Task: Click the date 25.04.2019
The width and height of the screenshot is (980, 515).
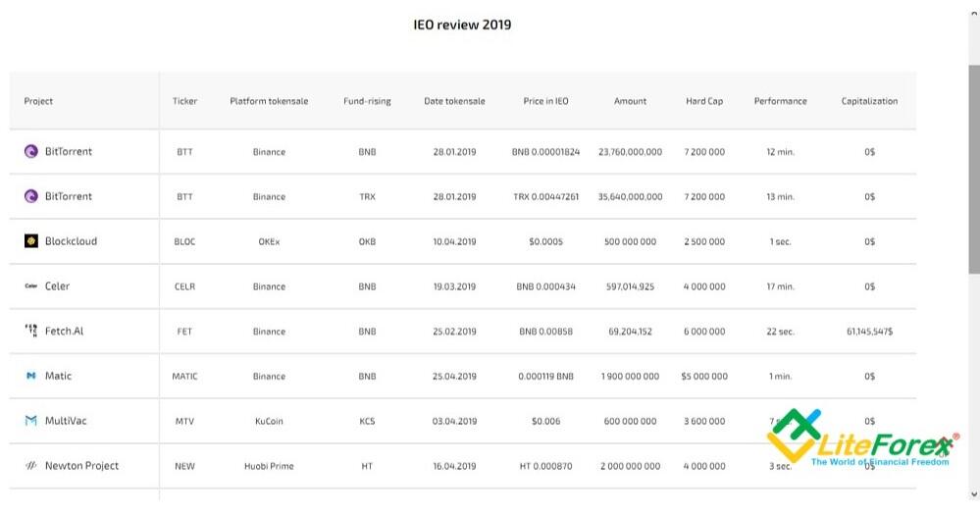Action: tap(454, 377)
